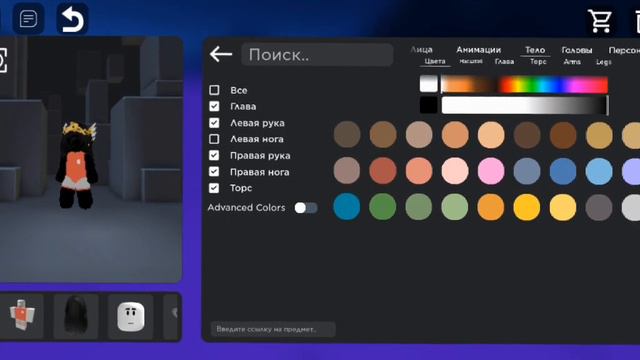Screen dimensions: 640x360
Task: Uncheck the Торс checkbox
Action: [x=214, y=188]
